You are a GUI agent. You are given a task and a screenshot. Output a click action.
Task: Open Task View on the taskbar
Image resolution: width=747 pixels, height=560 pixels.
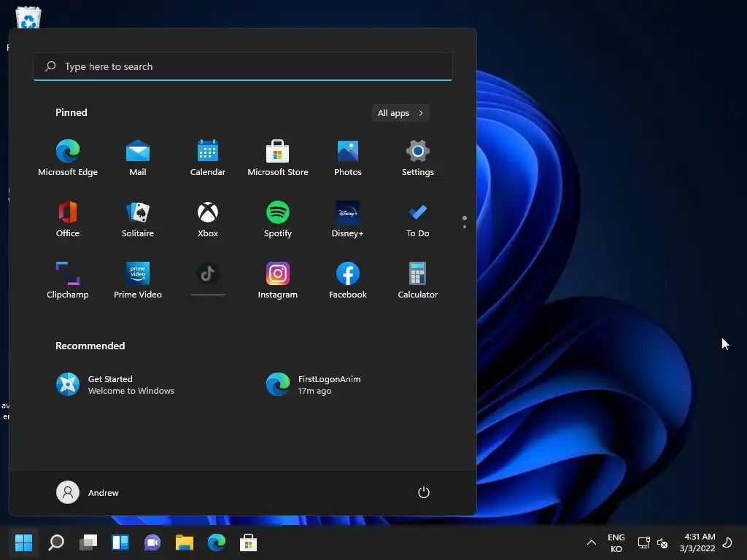point(88,542)
